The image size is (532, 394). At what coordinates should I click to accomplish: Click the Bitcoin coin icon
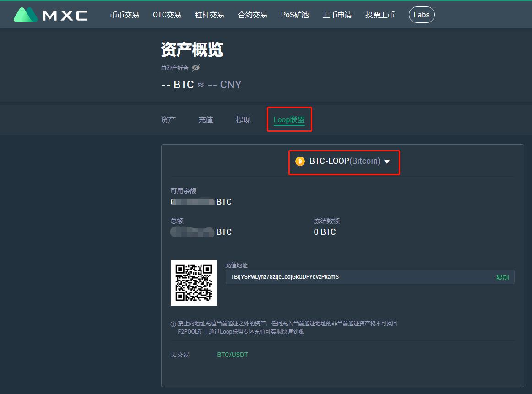(300, 161)
